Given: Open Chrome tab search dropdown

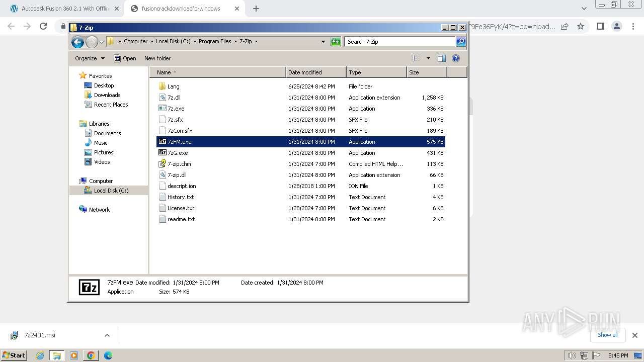Looking at the screenshot, I should (x=584, y=9).
